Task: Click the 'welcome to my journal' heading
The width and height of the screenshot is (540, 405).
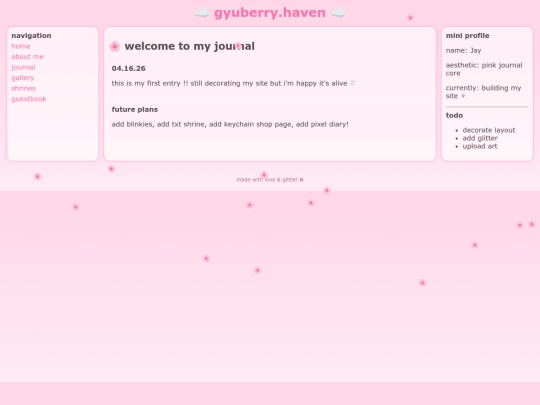Action: tap(190, 46)
